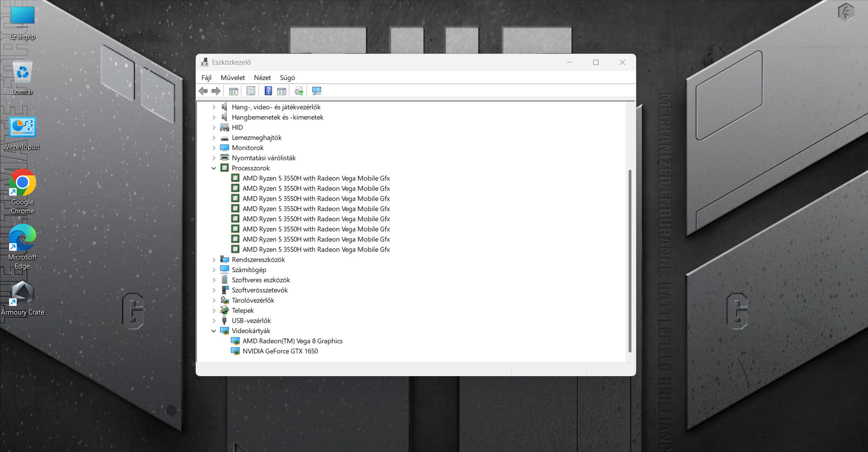868x452 pixels.
Task: Expand the Monitorok category
Action: tap(214, 148)
